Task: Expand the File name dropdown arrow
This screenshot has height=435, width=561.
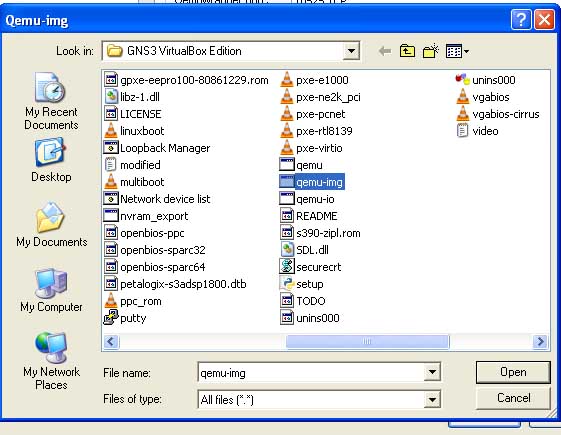Action: tap(432, 372)
